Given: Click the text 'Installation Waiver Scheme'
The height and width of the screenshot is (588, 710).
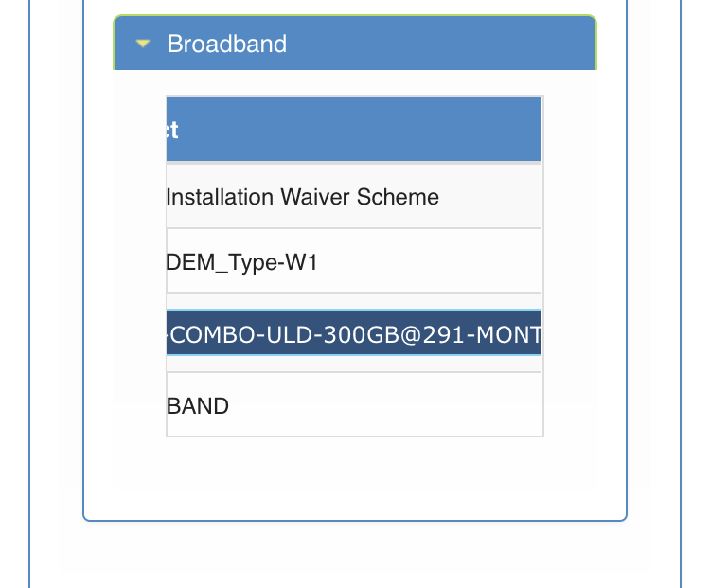Looking at the screenshot, I should (303, 197).
